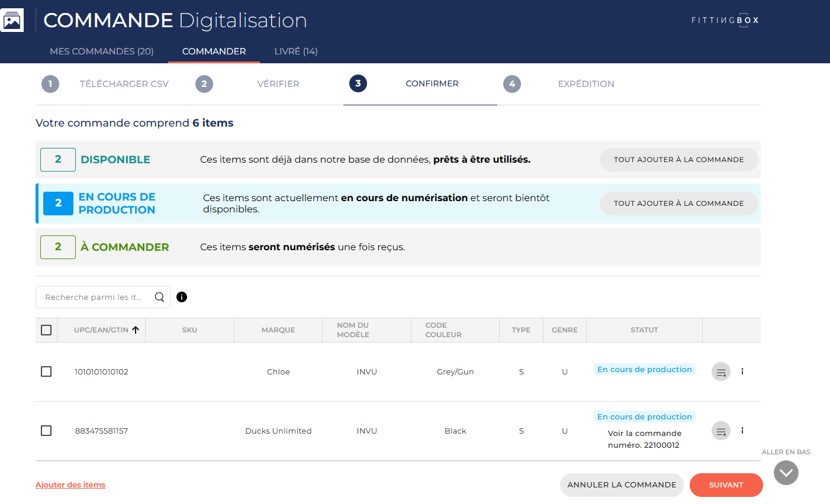Click the image gallery logo icon
This screenshot has height=504, width=830.
[x=12, y=21]
